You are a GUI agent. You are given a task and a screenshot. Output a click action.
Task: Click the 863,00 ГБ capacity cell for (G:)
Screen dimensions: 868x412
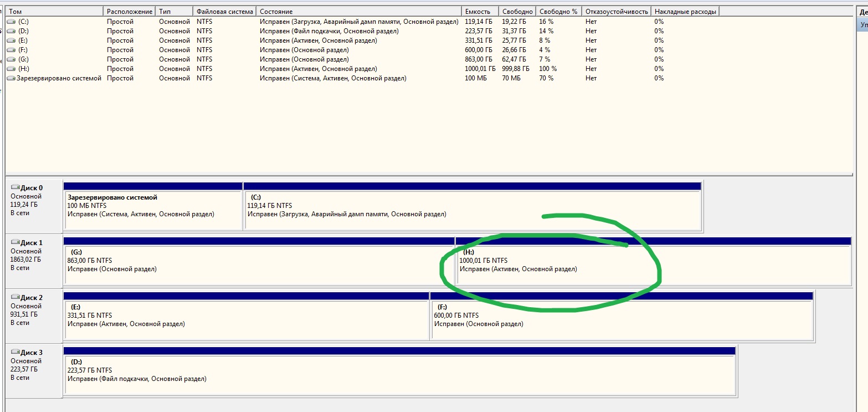coord(479,59)
